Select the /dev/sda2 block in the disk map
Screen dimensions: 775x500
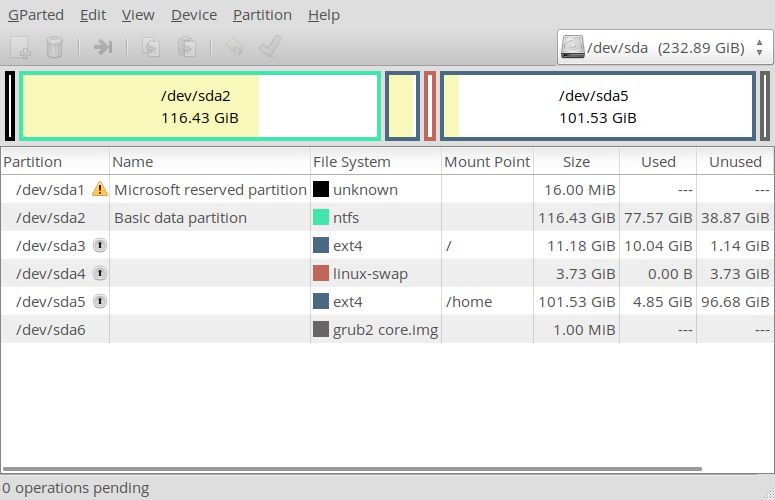coord(200,106)
